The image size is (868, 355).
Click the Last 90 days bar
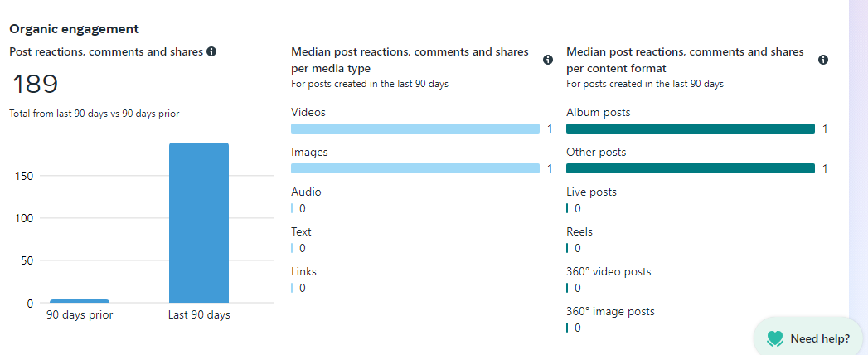(199, 222)
